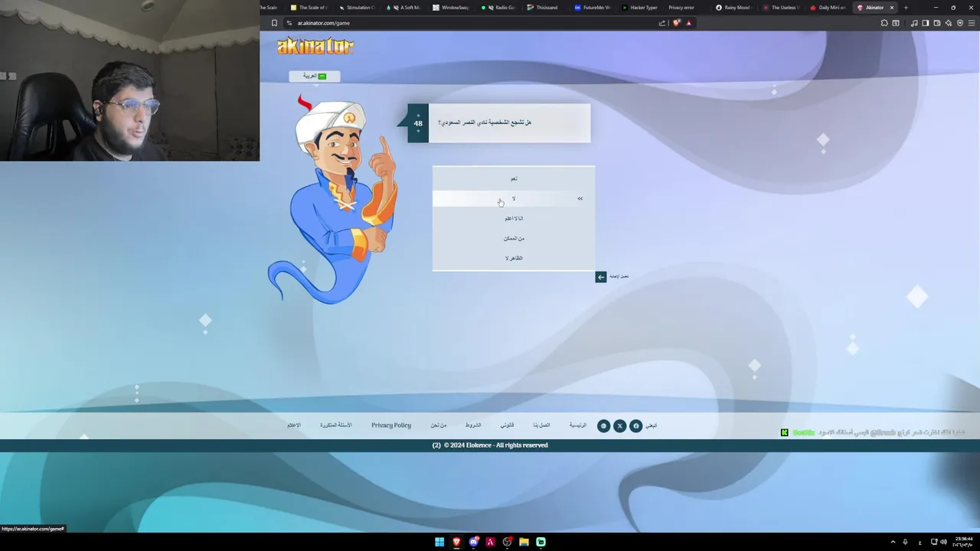Open the media control music note icon

(913, 23)
